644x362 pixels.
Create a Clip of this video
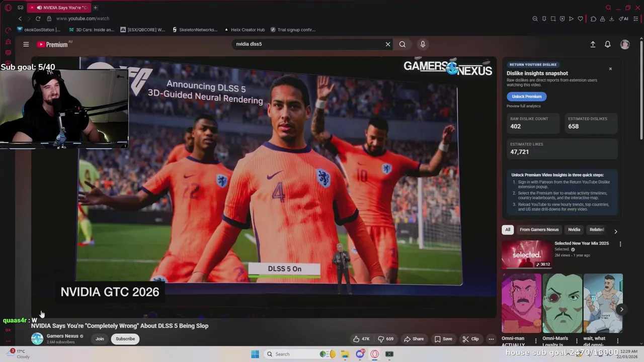click(470, 339)
